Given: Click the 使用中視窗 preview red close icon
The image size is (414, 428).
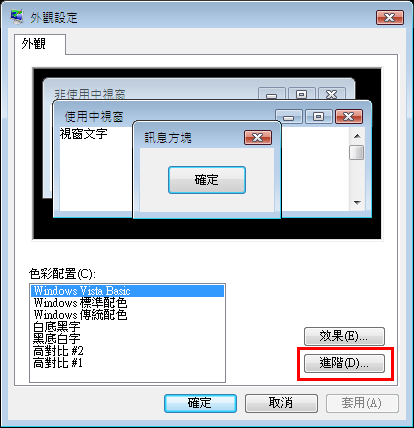Looking at the screenshot, I should [x=349, y=117].
